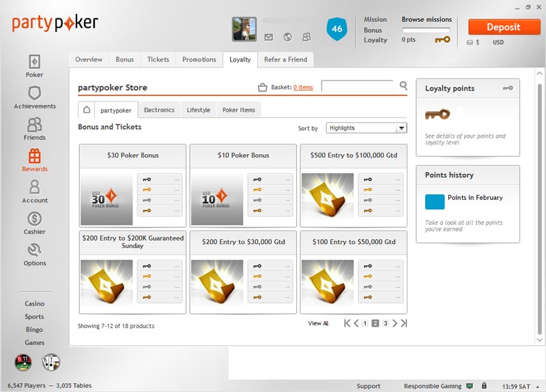Screen dimensions: 546x392
Task: Click Responsible Gaming link
Action: pyautogui.click(x=433, y=386)
